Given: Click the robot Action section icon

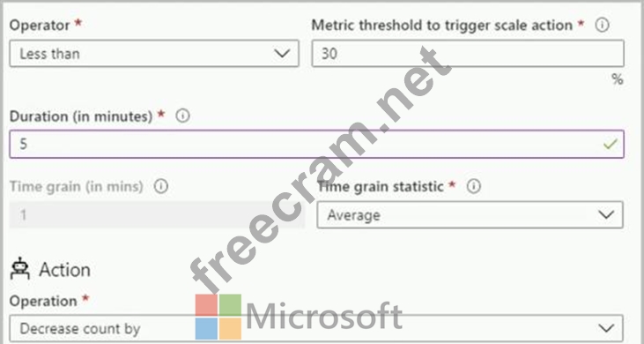Looking at the screenshot, I should pyautogui.click(x=20, y=269).
